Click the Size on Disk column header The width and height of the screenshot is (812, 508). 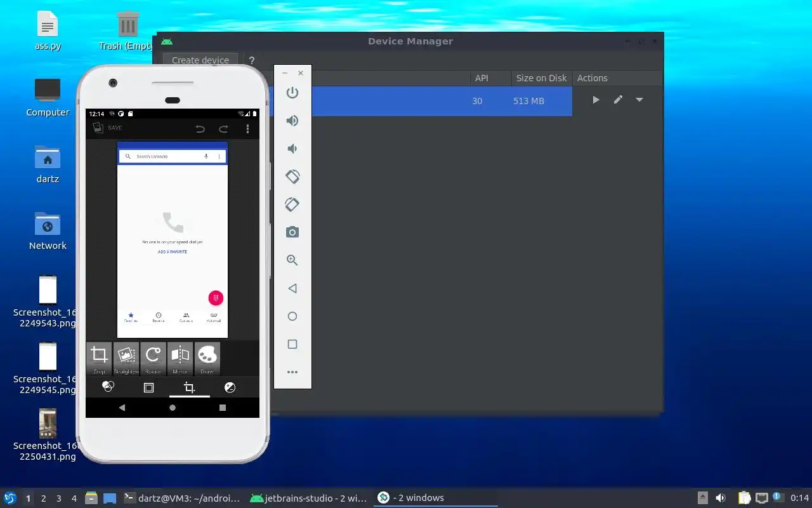[x=542, y=78]
